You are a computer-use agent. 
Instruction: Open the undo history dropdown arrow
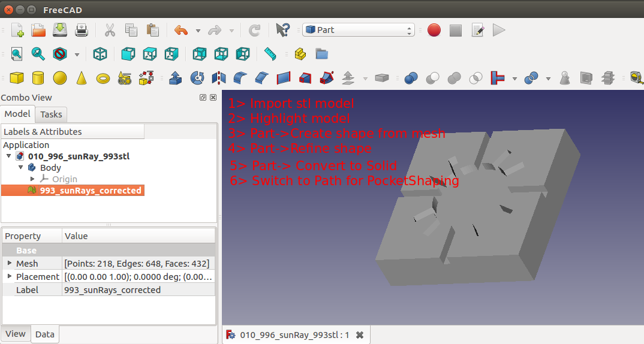[x=198, y=30]
